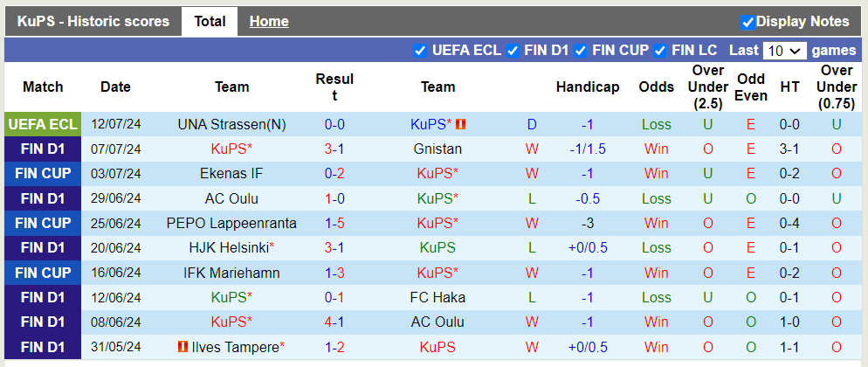868x367 pixels.
Task: Open the Gnistan team link
Action: pyautogui.click(x=437, y=149)
